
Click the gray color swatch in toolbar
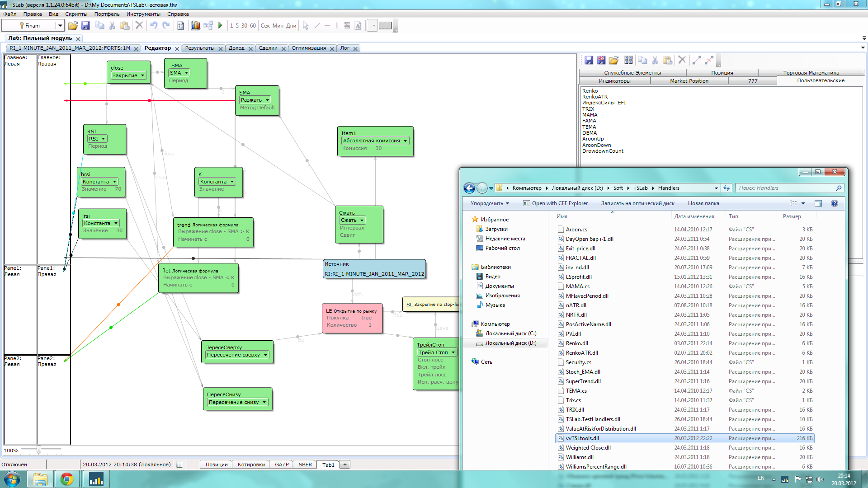[x=385, y=26]
